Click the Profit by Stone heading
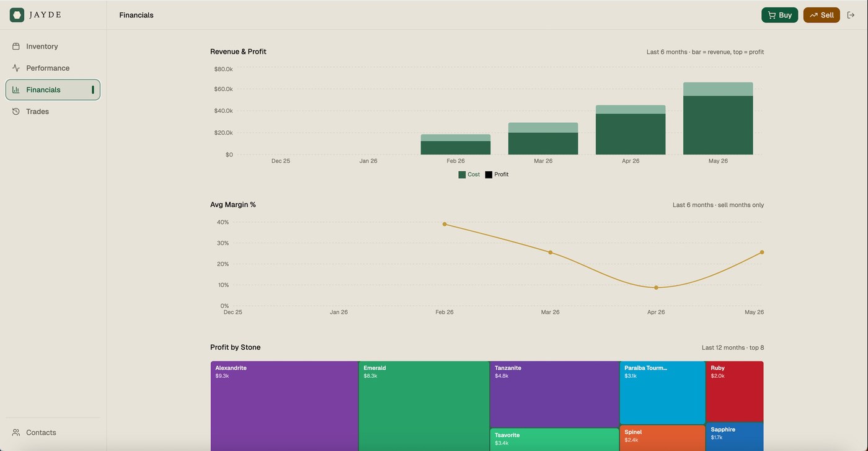The width and height of the screenshot is (868, 451). 236,347
